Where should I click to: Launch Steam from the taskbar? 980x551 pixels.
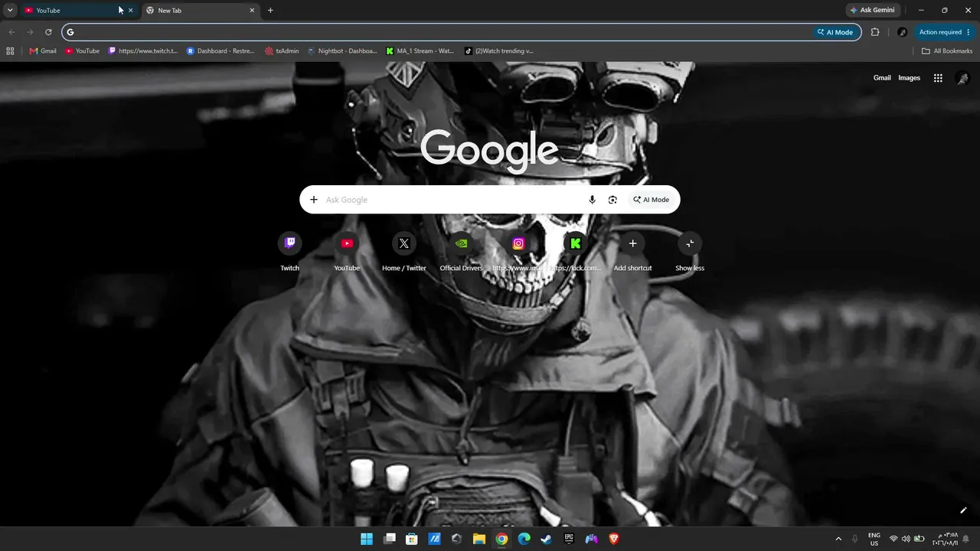click(x=546, y=539)
